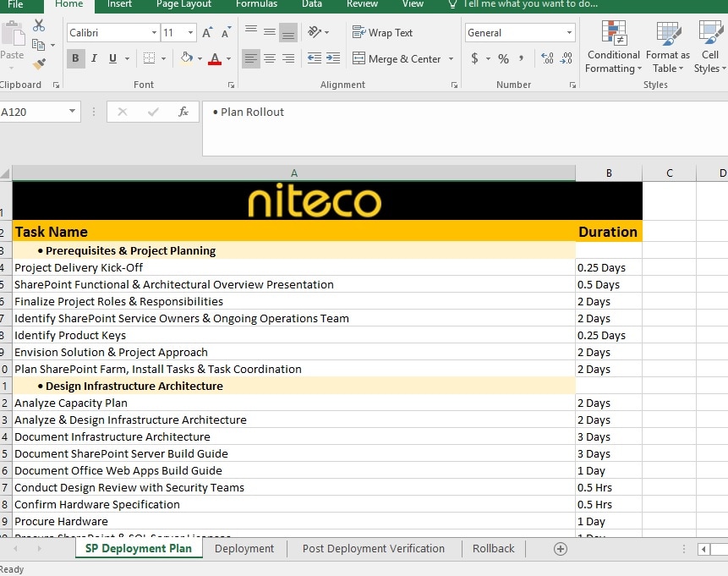
Task: Switch to Page Layout tab
Action: click(183, 4)
